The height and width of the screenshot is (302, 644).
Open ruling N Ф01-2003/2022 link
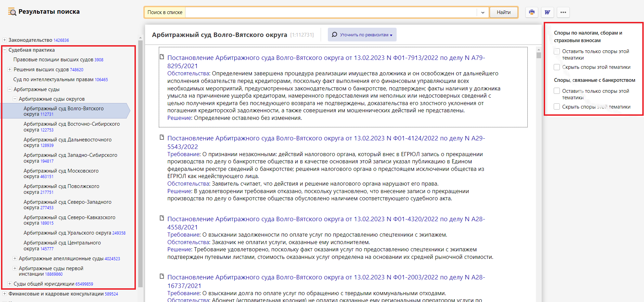(326, 281)
